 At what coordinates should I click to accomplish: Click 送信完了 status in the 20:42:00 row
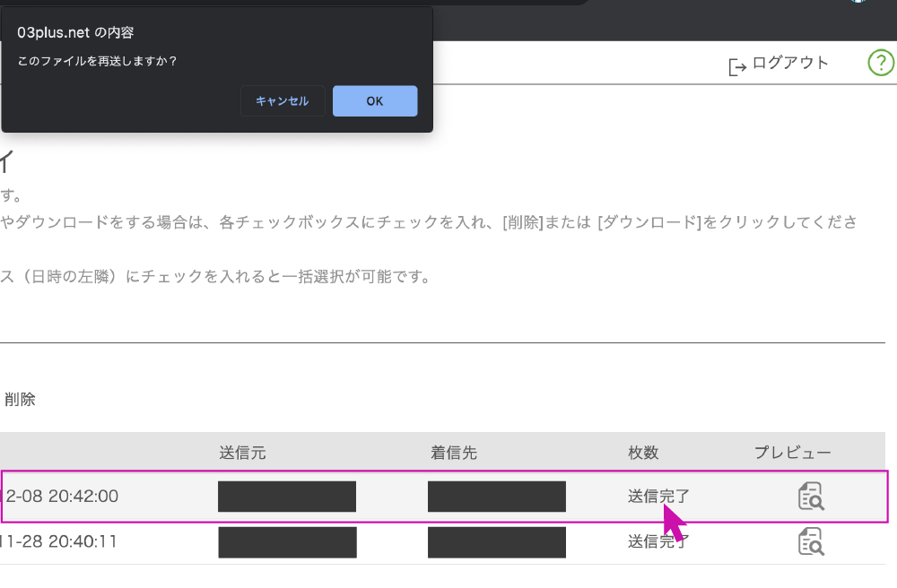click(x=658, y=496)
